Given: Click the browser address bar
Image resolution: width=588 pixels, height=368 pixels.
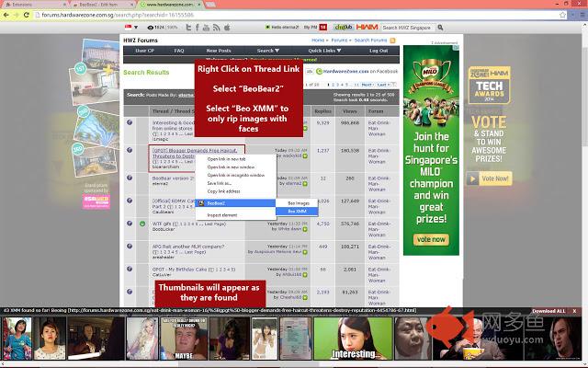Looking at the screenshot, I should pos(276,16).
